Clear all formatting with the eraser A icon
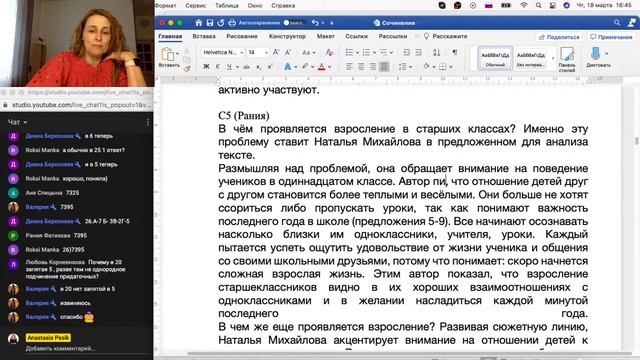Viewport: 640px width, 360px height. [329, 52]
